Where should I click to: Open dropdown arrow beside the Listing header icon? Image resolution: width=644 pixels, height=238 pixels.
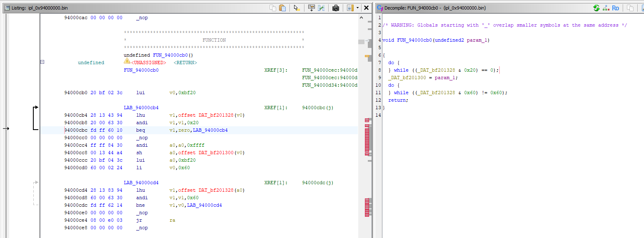[358, 8]
